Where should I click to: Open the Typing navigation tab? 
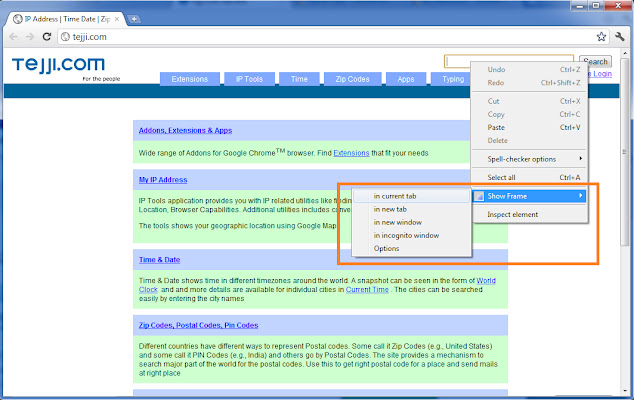pos(451,79)
